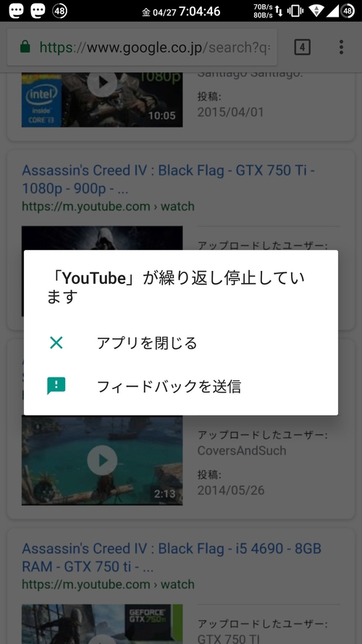The width and height of the screenshot is (362, 644).
Task: Tap the m.youtube.com watch URL under 1080p - 900p result
Action: point(108,206)
